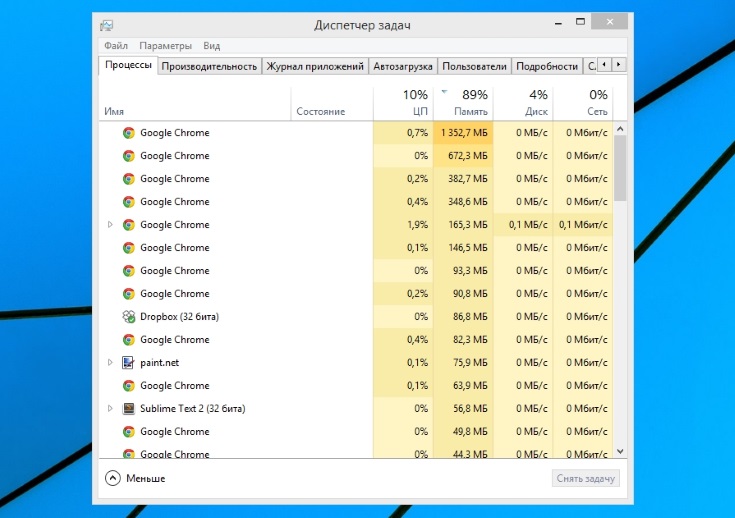
Task: Expand the paint.net process group
Action: tap(110, 362)
